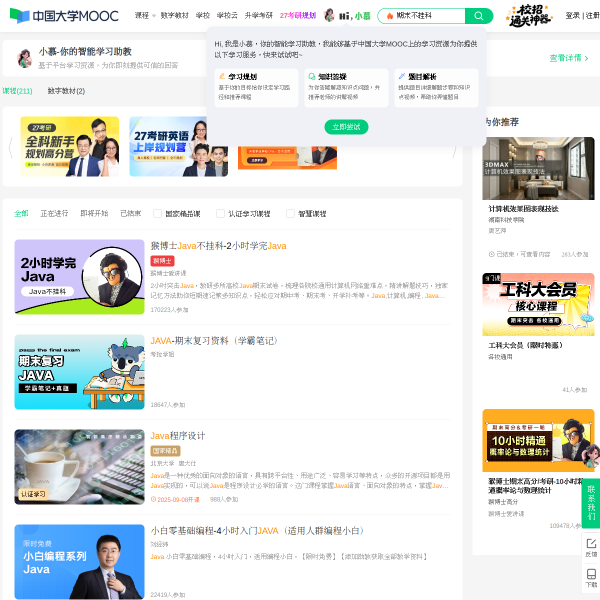Open the 期末复习JAVA thumbnail

pos(80,372)
